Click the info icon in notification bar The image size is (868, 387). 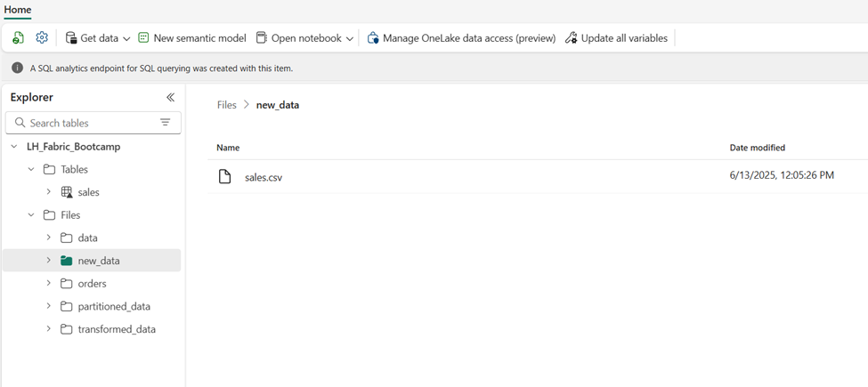pyautogui.click(x=18, y=68)
